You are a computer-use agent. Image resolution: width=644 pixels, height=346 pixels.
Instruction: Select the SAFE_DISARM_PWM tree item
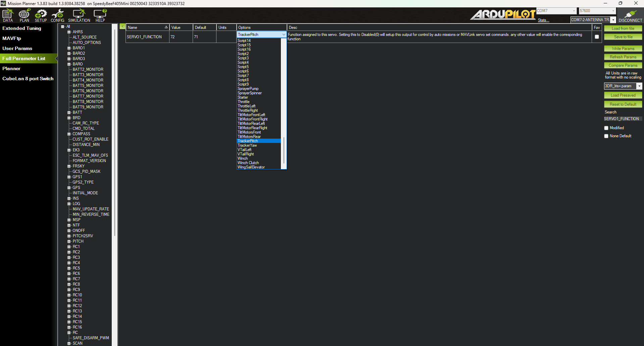[91, 338]
